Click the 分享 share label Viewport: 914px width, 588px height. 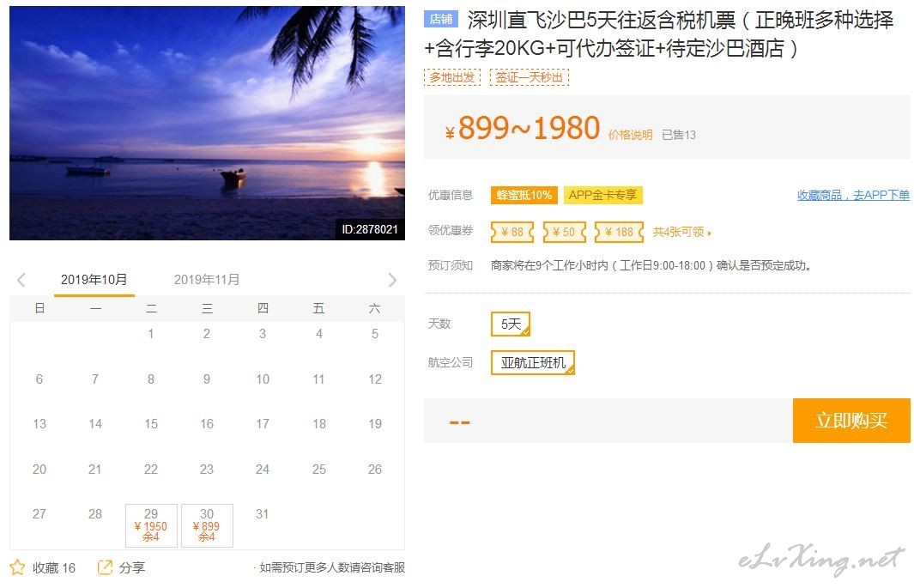(x=132, y=567)
